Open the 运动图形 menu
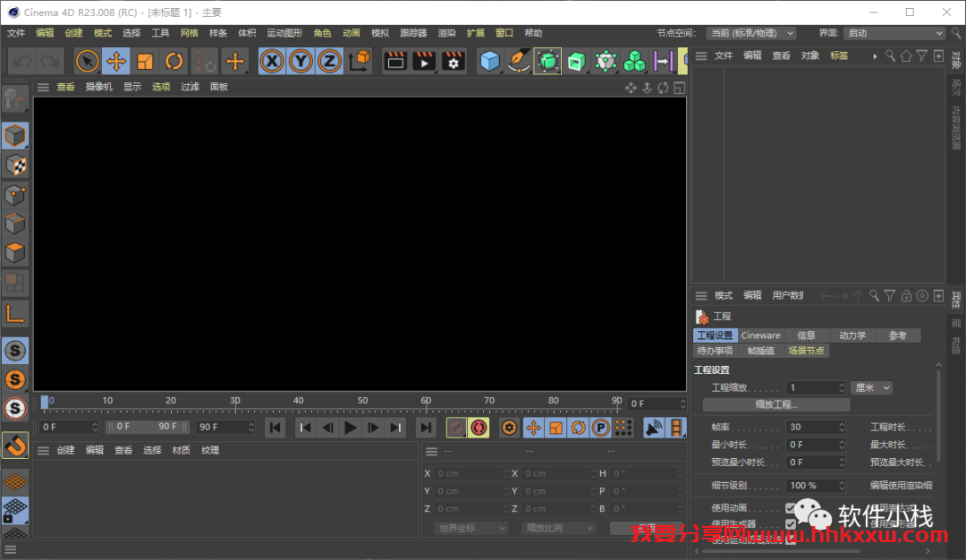This screenshot has width=966, height=560. [x=284, y=33]
